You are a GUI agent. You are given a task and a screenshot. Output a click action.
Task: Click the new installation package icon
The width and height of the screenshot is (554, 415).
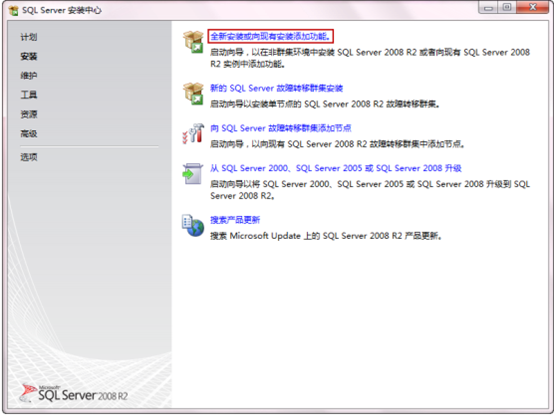(193, 42)
